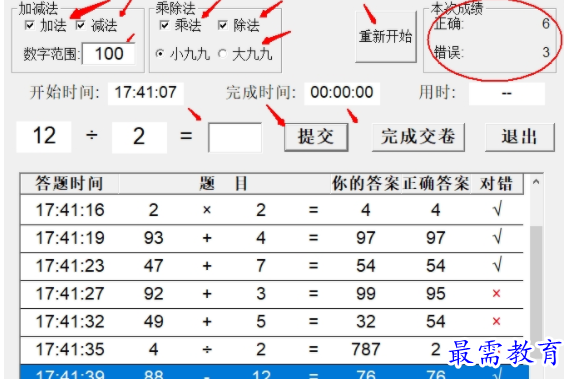
Task: Click the 你的答案 column header
Action: [366, 184]
